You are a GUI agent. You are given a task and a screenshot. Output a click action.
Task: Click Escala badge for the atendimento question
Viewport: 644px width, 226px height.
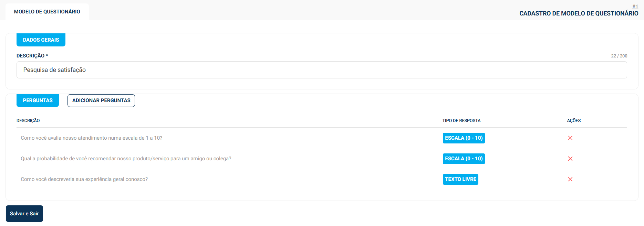tap(464, 138)
